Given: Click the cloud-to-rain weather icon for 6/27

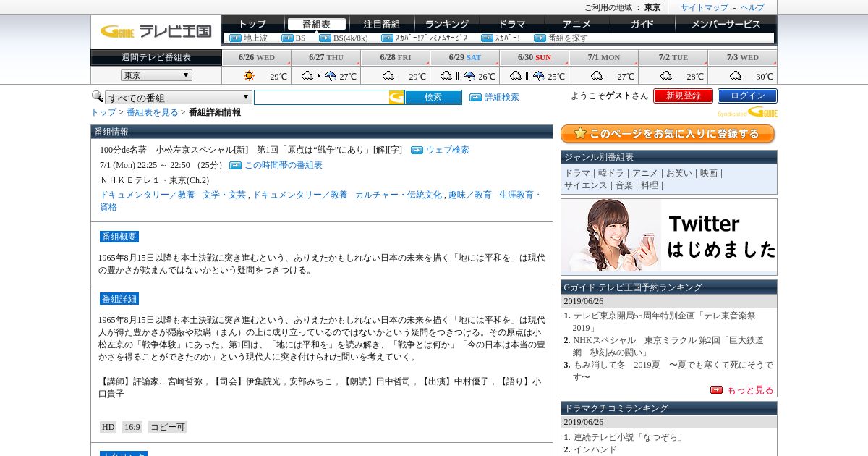Looking at the screenshot, I should 319,75.
